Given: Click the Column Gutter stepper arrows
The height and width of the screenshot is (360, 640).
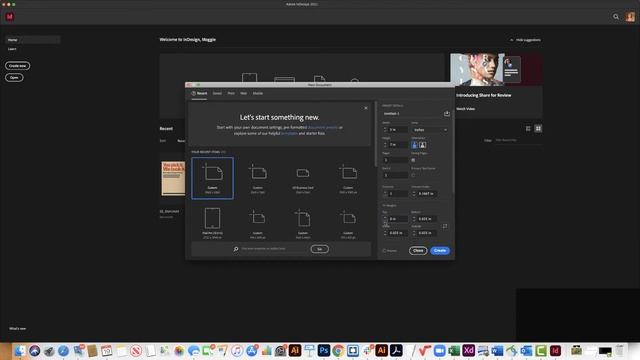Looking at the screenshot, I should (x=414, y=194).
